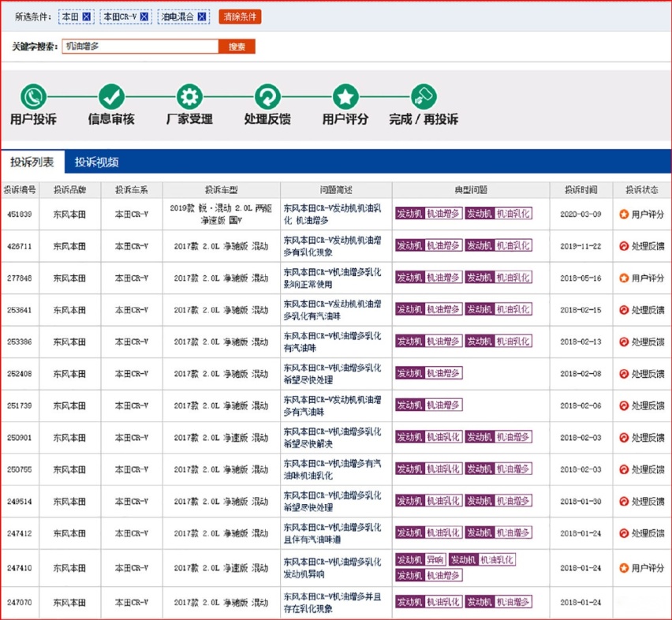Screen dimensions: 672x620
Task: Click model 2019款 锐·混动 2.0L 两驱 净速版
Action: (x=221, y=215)
